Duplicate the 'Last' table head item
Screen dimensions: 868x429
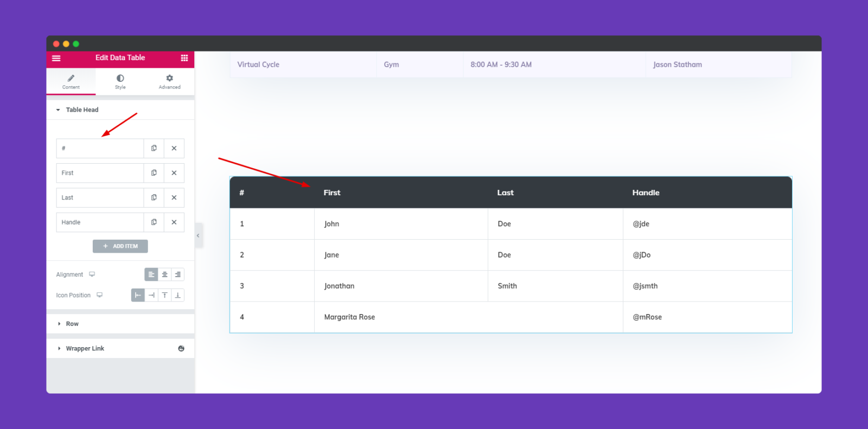pyautogui.click(x=154, y=197)
